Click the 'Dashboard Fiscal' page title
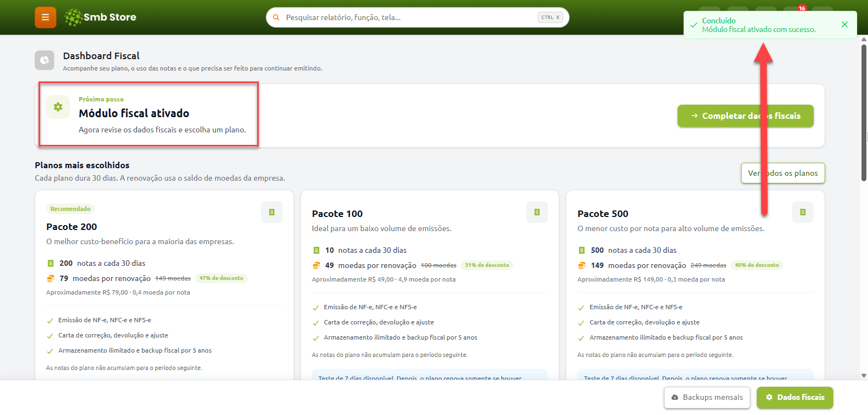Screen dimensions: 868x415 tap(101, 56)
